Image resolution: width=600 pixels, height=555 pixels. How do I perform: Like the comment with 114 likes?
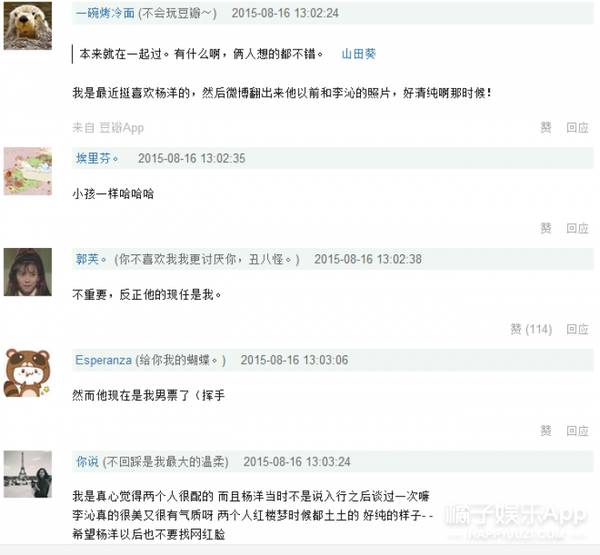coord(531,329)
